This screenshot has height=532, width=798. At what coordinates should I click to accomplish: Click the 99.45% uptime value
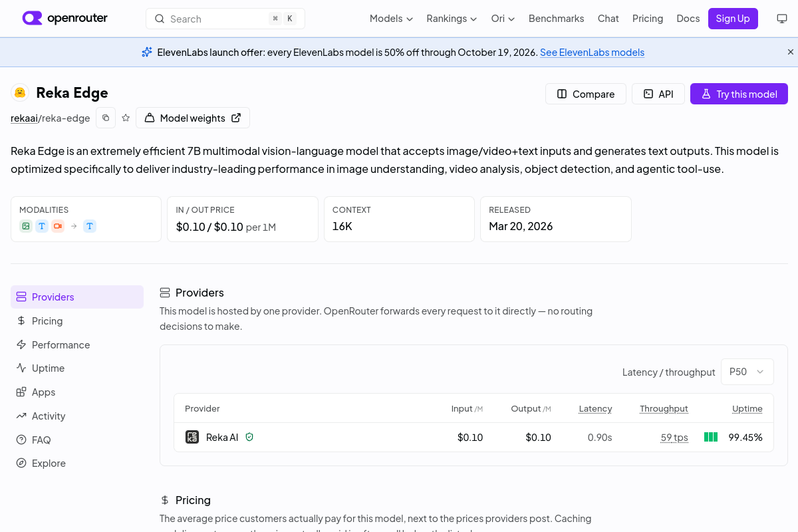point(745,438)
